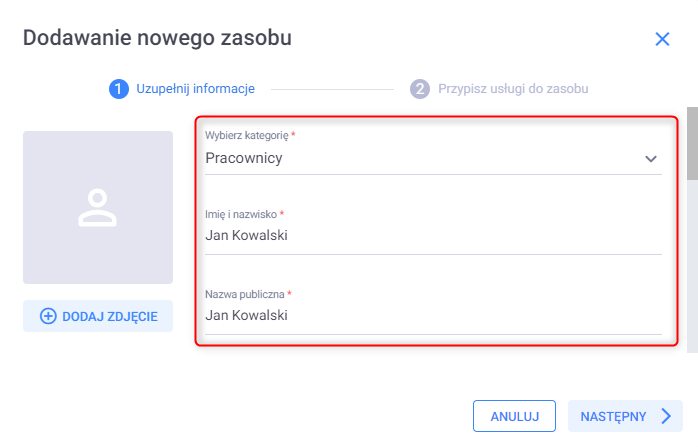The width and height of the screenshot is (698, 447).
Task: Click the step 1 number circle
Action: (118, 89)
